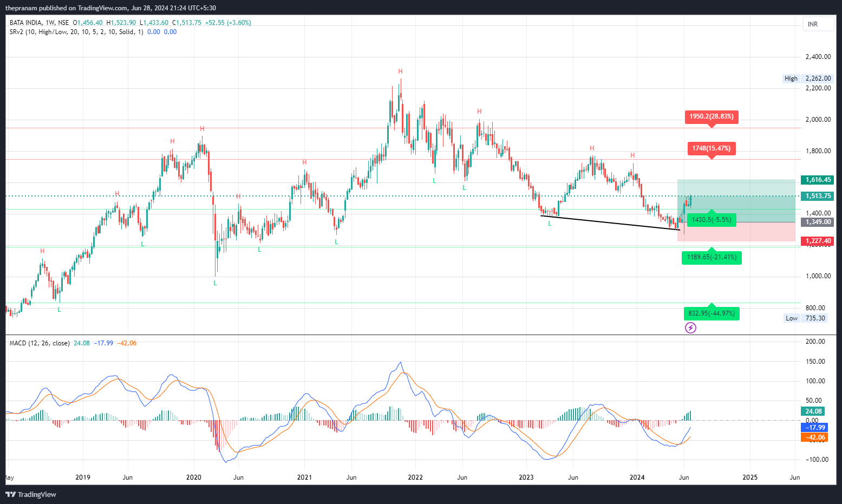Open the INR currency selector
842x504 pixels.
coord(818,24)
